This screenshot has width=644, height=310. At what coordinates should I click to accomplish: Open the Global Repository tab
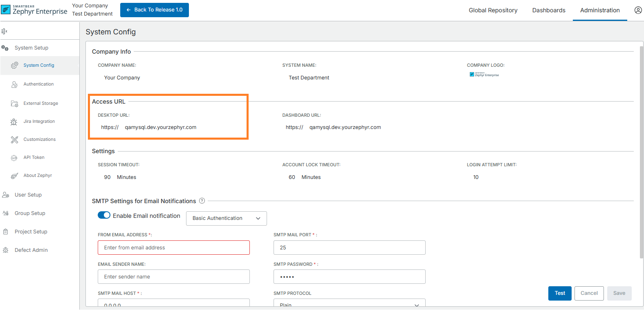point(493,10)
